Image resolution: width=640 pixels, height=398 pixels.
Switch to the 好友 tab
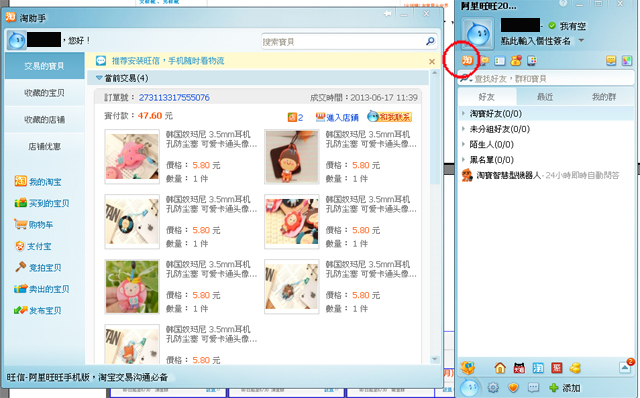coord(487,97)
